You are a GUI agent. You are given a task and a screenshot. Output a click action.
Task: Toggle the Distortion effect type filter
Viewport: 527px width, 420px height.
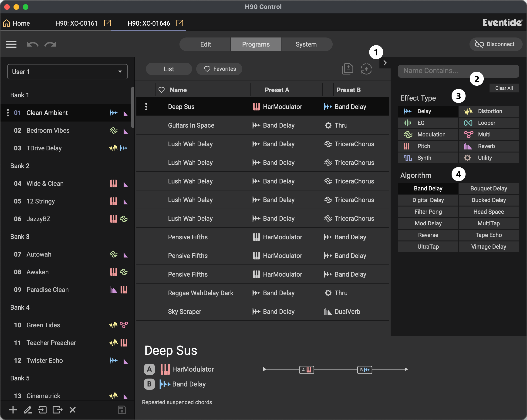pos(489,111)
